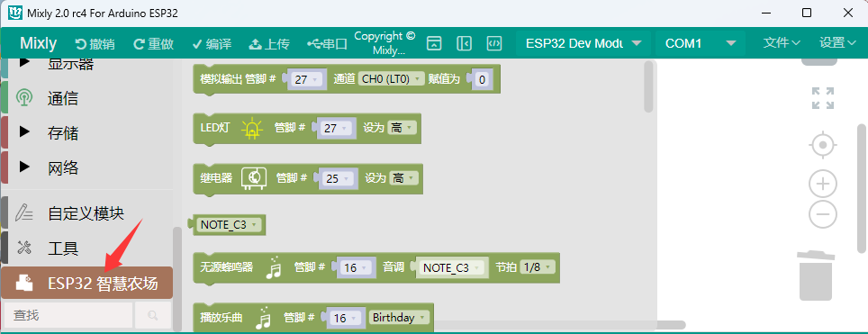This screenshot has height=334, width=868.
Task: Open NOTE_C3 dropdown in 无源蜂鸣器 block
Action: tap(451, 268)
